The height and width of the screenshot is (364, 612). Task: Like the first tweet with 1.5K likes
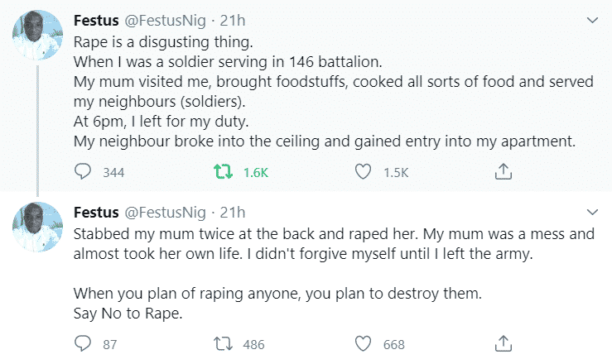click(x=362, y=172)
